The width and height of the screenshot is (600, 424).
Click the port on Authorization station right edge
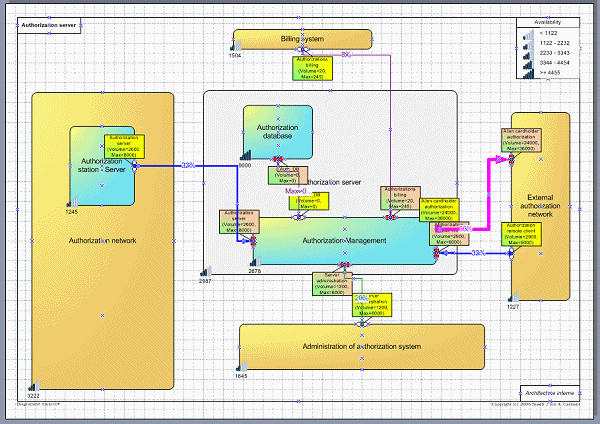tap(135, 166)
